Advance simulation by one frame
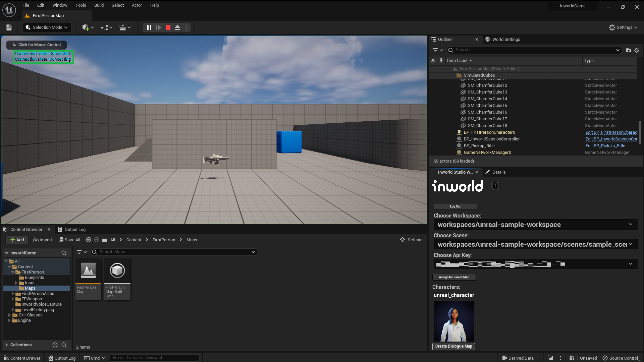 click(159, 27)
